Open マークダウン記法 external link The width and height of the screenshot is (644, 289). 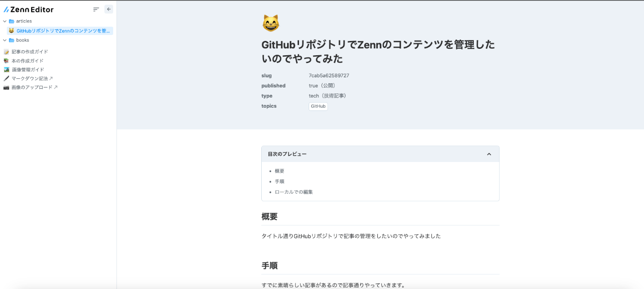pyautogui.click(x=32, y=78)
